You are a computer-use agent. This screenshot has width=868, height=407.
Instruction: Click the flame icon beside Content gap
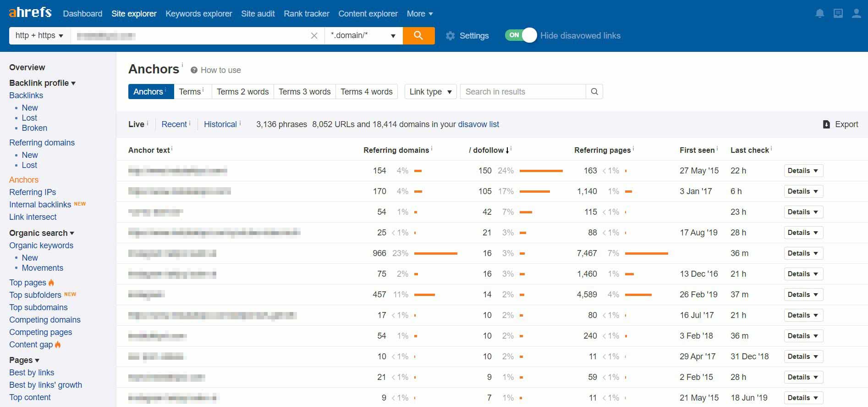[58, 344]
